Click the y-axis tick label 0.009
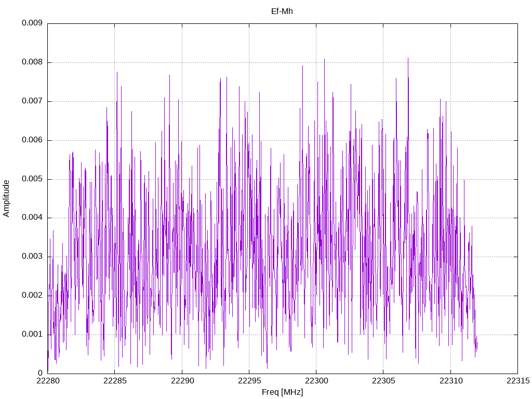This screenshot has height=399, width=532. (x=32, y=23)
